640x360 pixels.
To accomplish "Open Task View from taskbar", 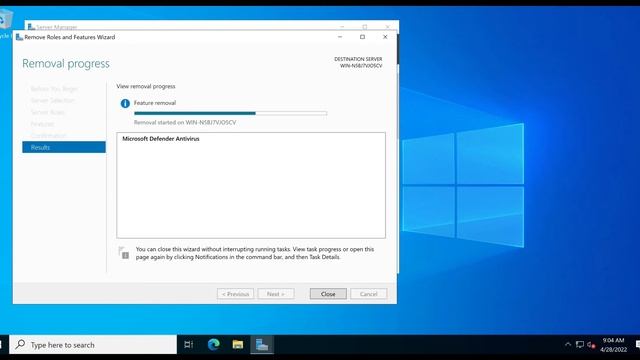I will coord(188,345).
